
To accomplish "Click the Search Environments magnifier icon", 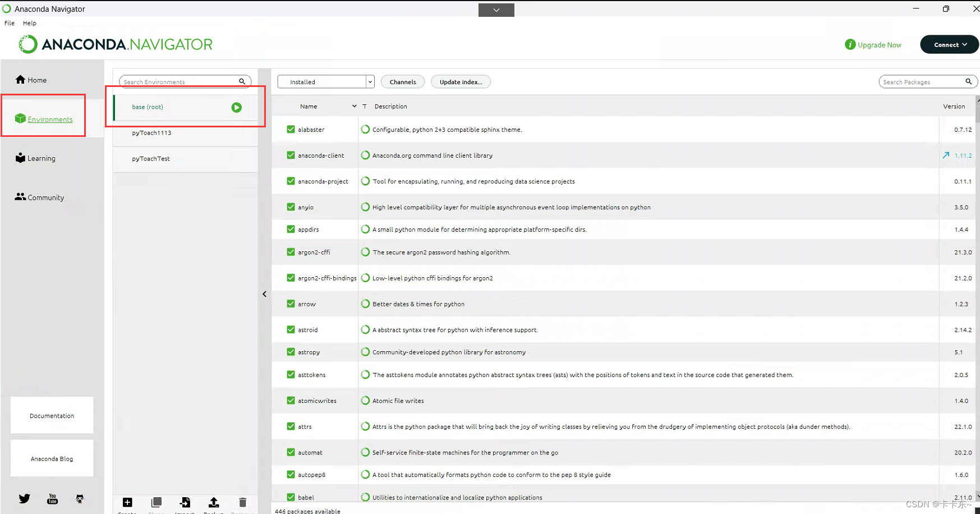I will point(242,81).
